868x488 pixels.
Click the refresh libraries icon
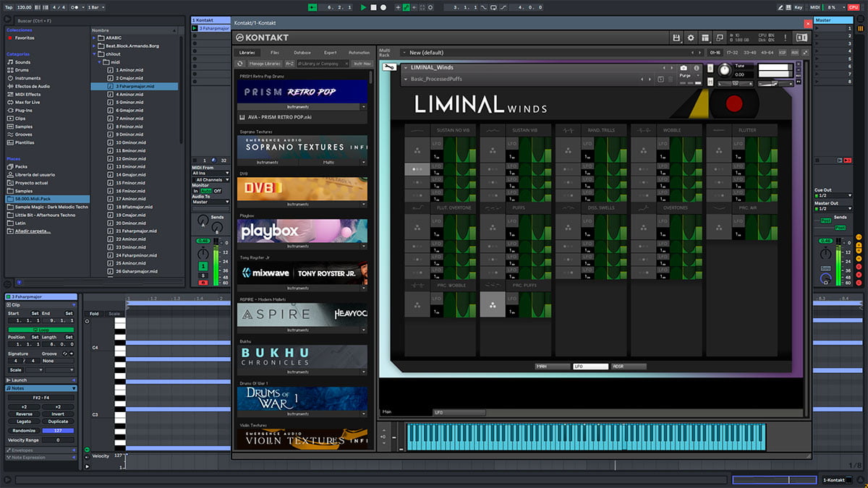(x=240, y=64)
